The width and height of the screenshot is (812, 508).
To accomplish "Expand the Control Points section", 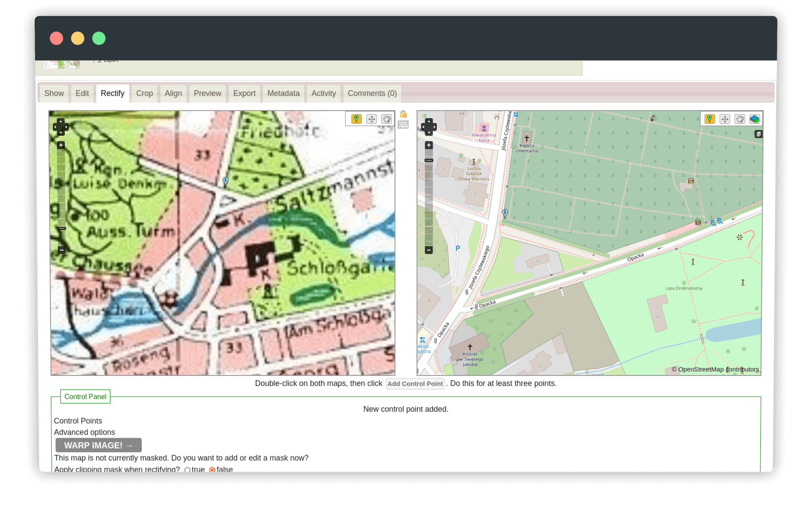I will coord(78,421).
